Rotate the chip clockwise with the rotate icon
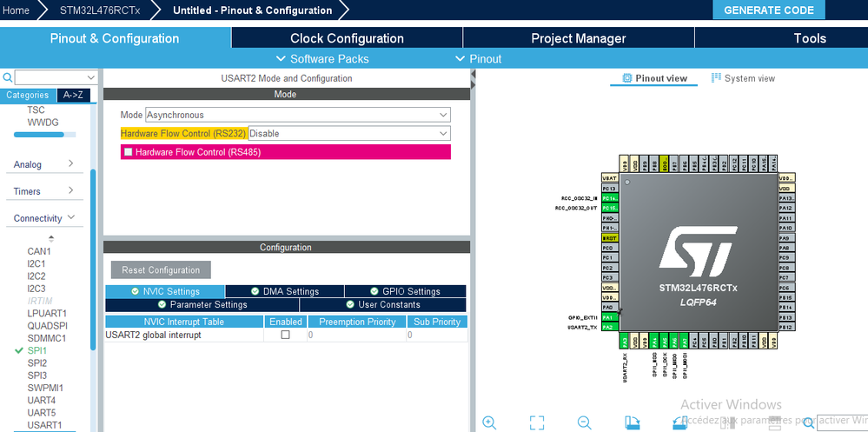This screenshot has height=432, width=868. point(633,422)
